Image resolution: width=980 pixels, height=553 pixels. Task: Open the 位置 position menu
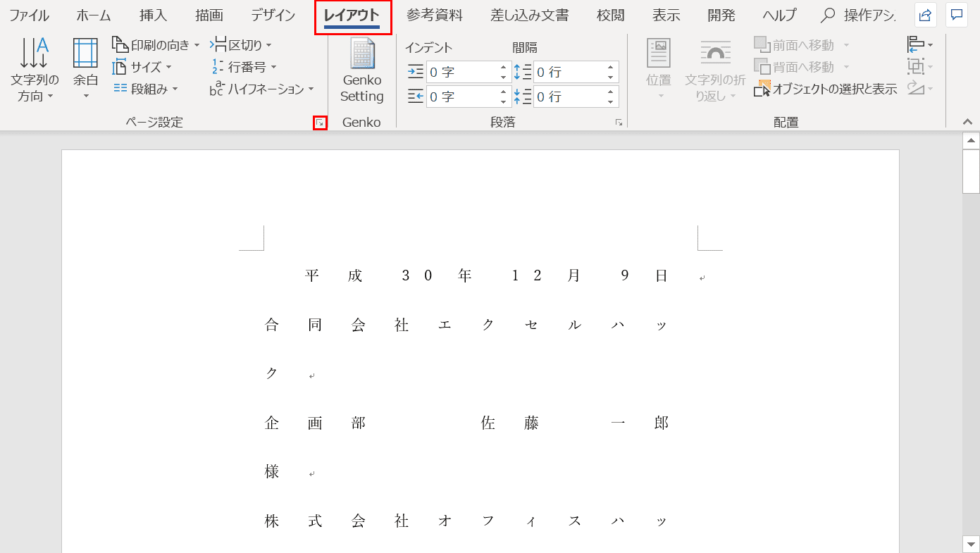point(659,69)
